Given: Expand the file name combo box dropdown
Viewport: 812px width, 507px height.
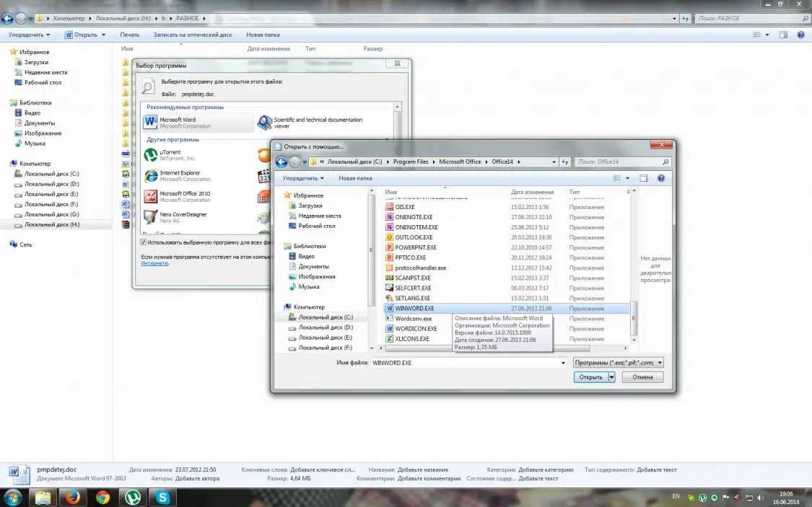Looking at the screenshot, I should pyautogui.click(x=563, y=363).
